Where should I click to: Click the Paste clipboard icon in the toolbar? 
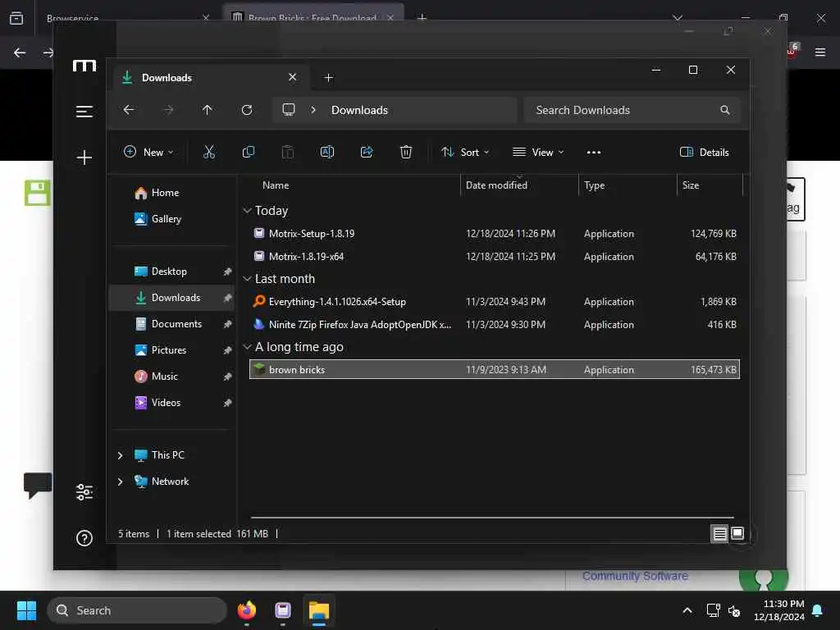click(288, 152)
